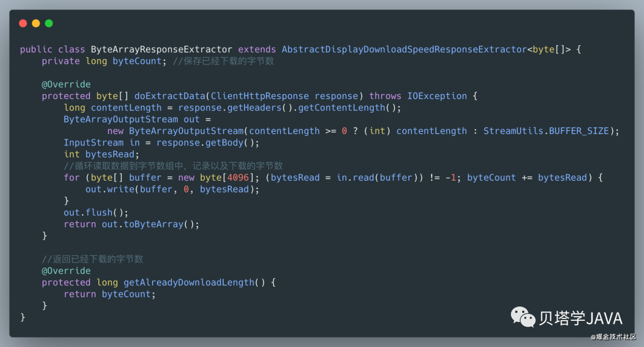Image resolution: width=644 pixels, height=347 pixels.
Task: Click the getBody() call
Action: tap(230, 142)
